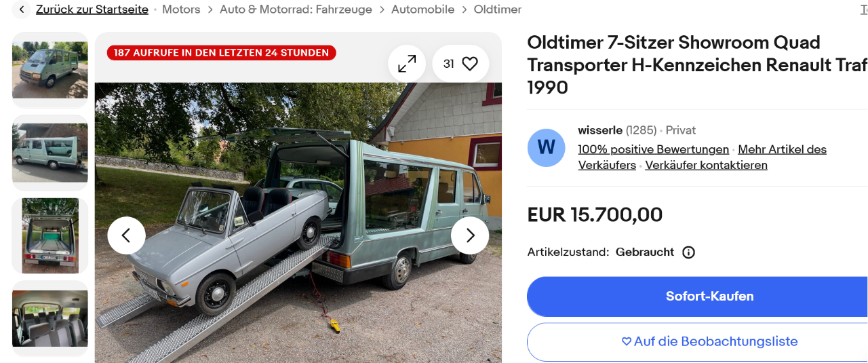The width and height of the screenshot is (868, 363).
Task: Show the next gallery image
Action: click(470, 235)
